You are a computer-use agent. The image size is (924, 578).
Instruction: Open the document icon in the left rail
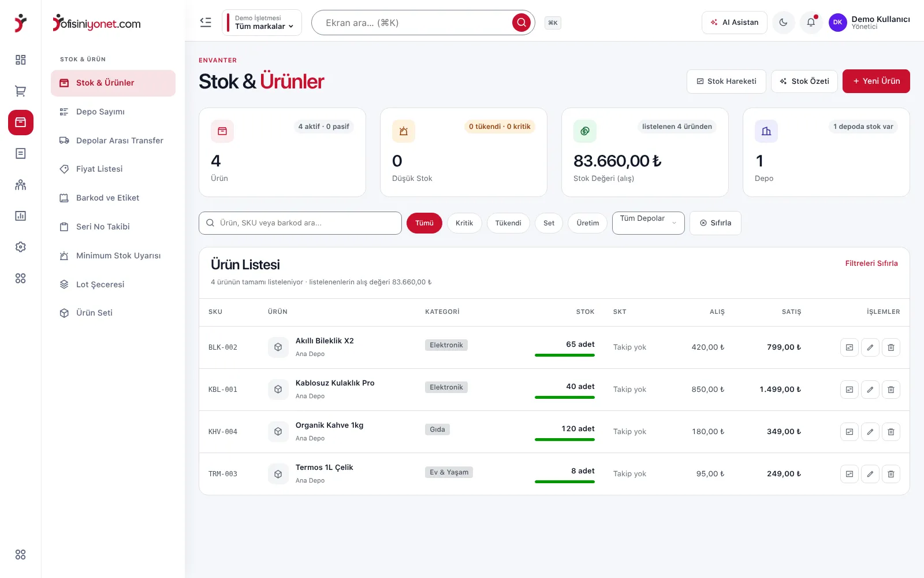[x=21, y=154]
